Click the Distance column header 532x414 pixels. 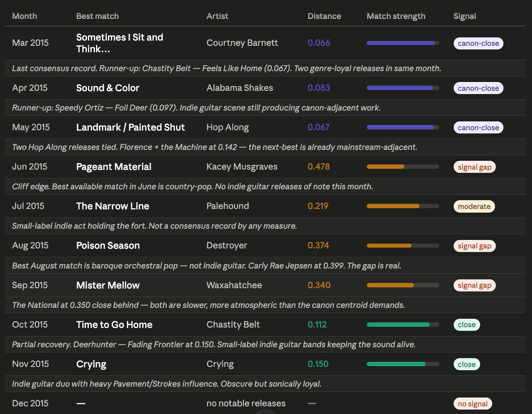pos(324,16)
